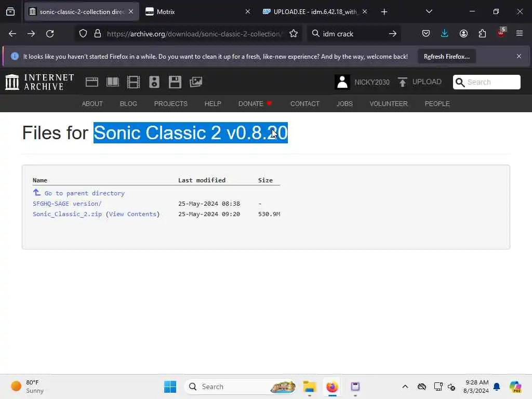Open the Firefox downloads panel
The image size is (532, 399).
coord(445,34)
